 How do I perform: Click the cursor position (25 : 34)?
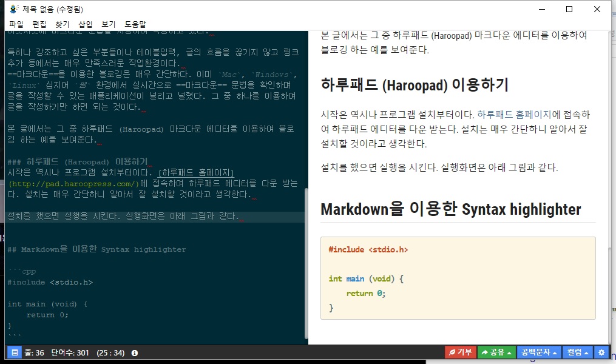tap(110, 352)
